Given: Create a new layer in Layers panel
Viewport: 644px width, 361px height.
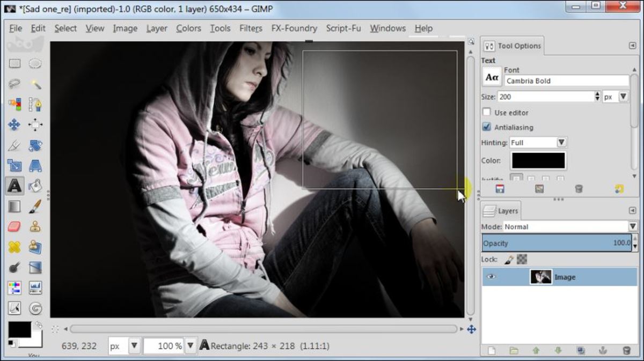Looking at the screenshot, I should 491,350.
